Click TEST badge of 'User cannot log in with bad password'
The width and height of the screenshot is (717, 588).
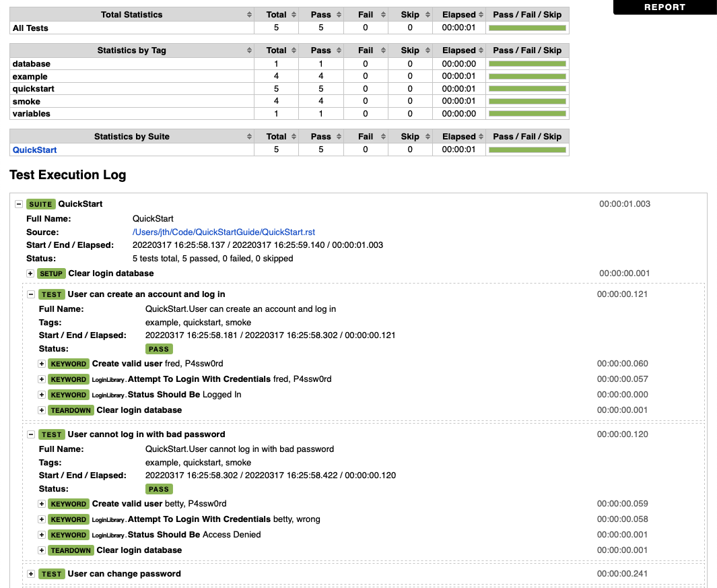51,434
